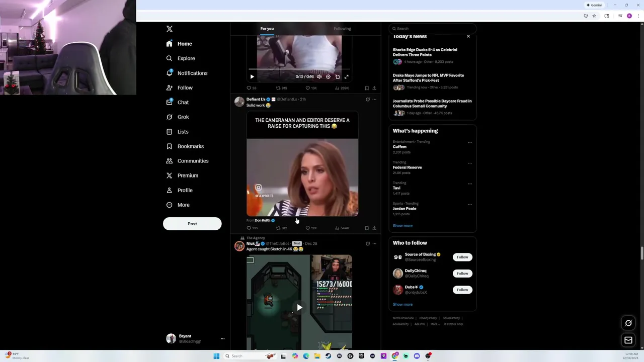Open Notifications from the sidebar

(x=187, y=73)
